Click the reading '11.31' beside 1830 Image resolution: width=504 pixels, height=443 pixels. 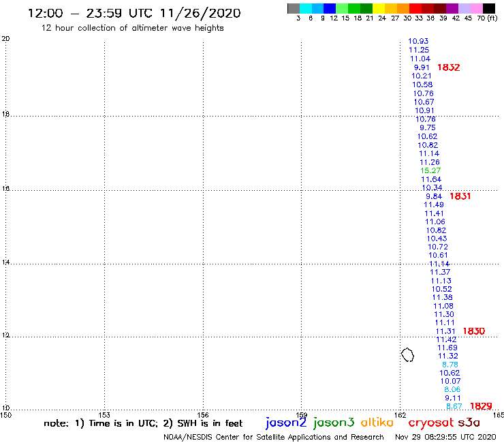pyautogui.click(x=445, y=331)
